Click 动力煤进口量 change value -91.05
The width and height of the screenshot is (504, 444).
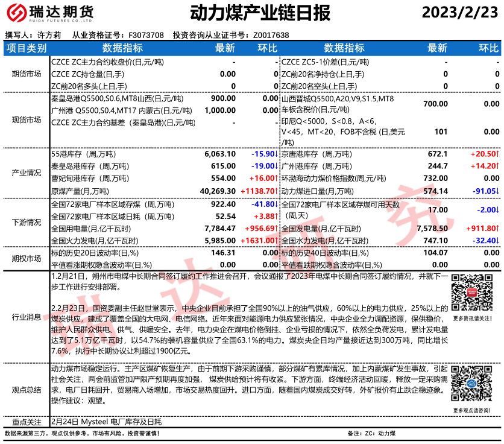485,190
